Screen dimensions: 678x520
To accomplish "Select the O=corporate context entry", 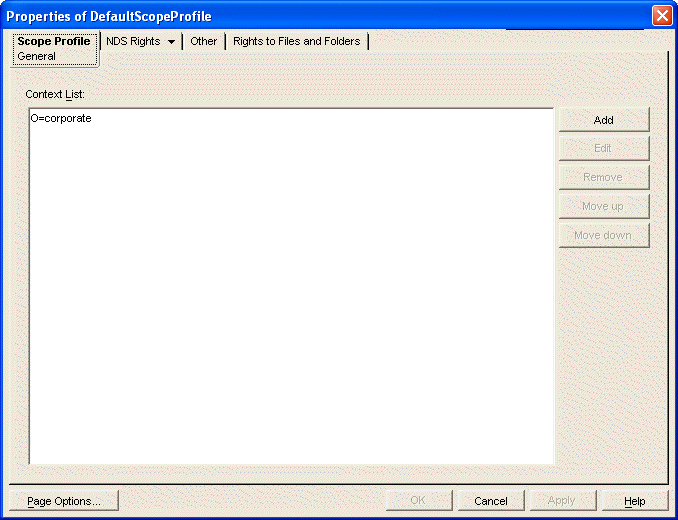I will tap(61, 118).
